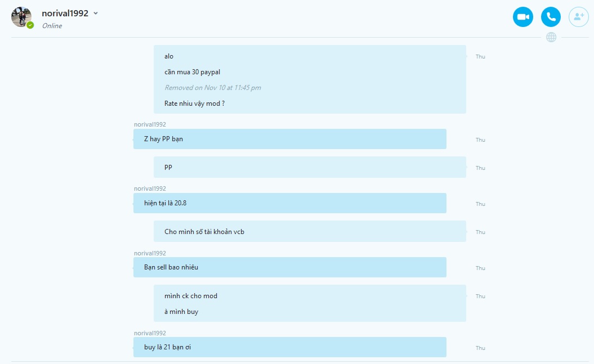The width and height of the screenshot is (594, 364).
Task: Click the Thu timestamp beside 'alo'
Action: 480,56
